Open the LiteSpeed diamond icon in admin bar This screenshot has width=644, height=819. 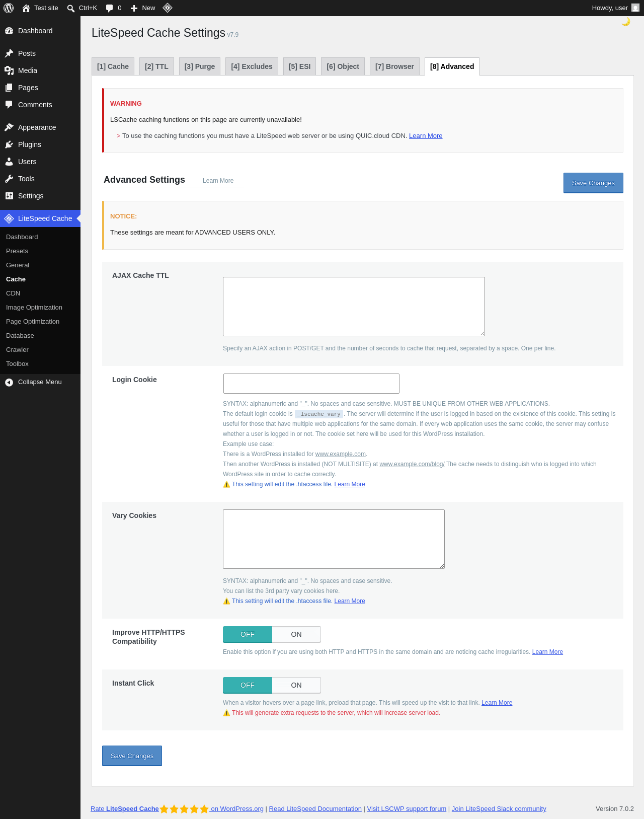pyautogui.click(x=168, y=8)
